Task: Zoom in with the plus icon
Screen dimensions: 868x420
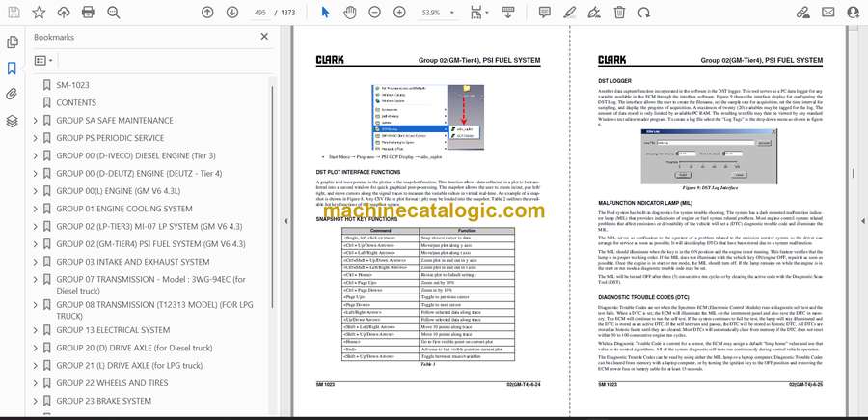Action: 399,13
